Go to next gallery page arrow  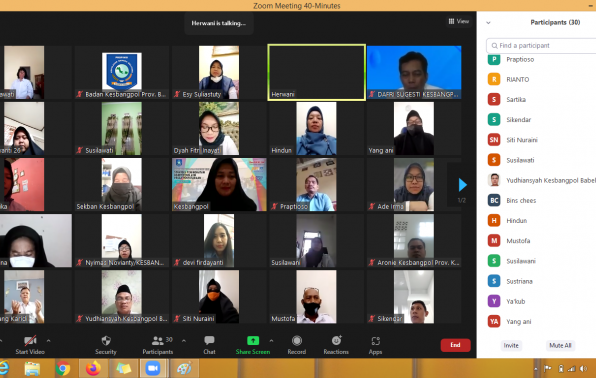462,185
